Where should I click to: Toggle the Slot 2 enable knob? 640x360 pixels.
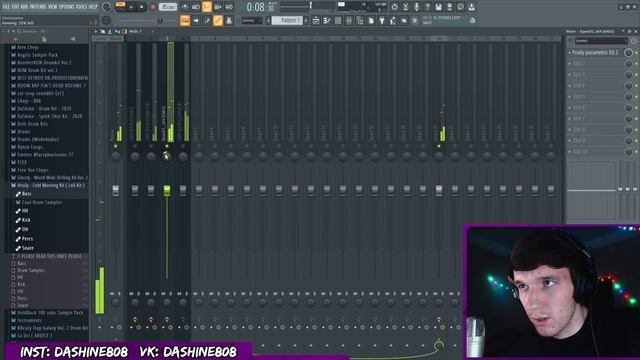point(629,64)
